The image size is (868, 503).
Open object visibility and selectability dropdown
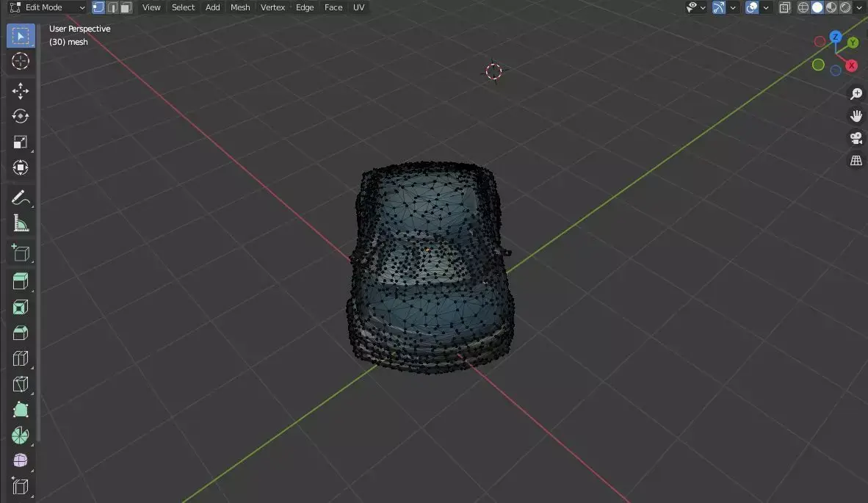click(696, 7)
